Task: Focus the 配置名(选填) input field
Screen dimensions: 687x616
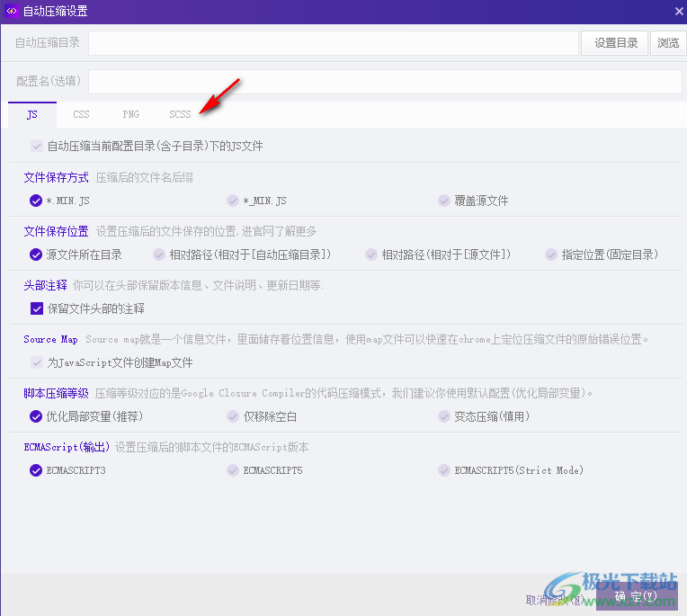Action: pyautogui.click(x=385, y=81)
